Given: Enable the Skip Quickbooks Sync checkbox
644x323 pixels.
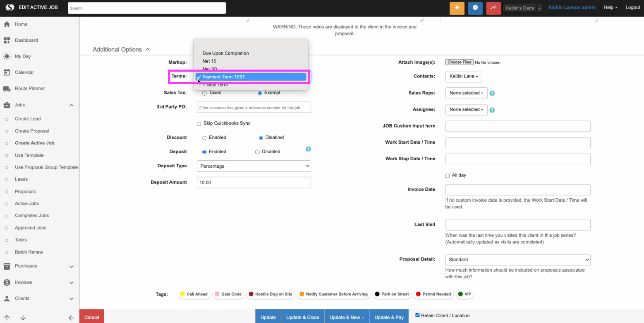Looking at the screenshot, I should click(x=199, y=123).
